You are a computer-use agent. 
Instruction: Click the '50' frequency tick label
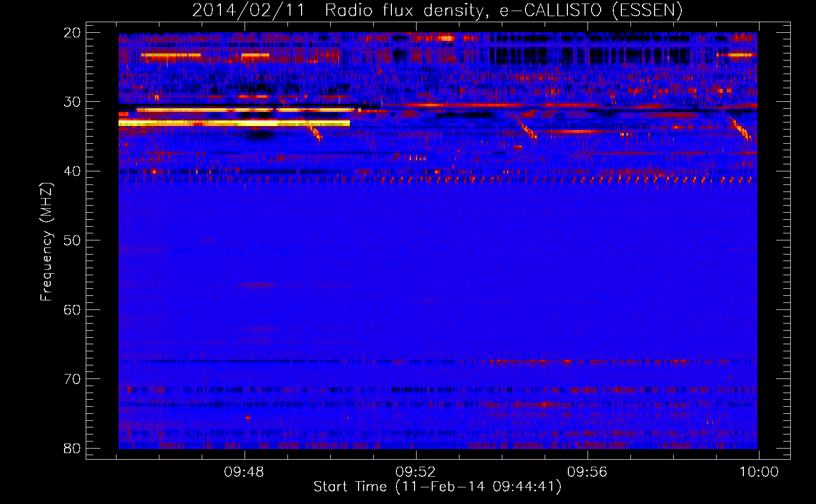(72, 240)
